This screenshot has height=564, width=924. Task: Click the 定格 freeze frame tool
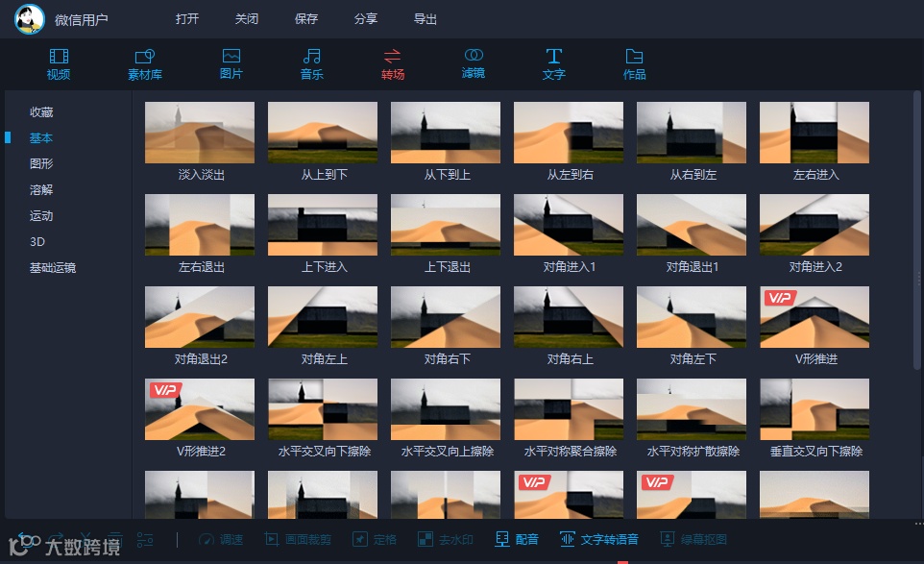375,539
